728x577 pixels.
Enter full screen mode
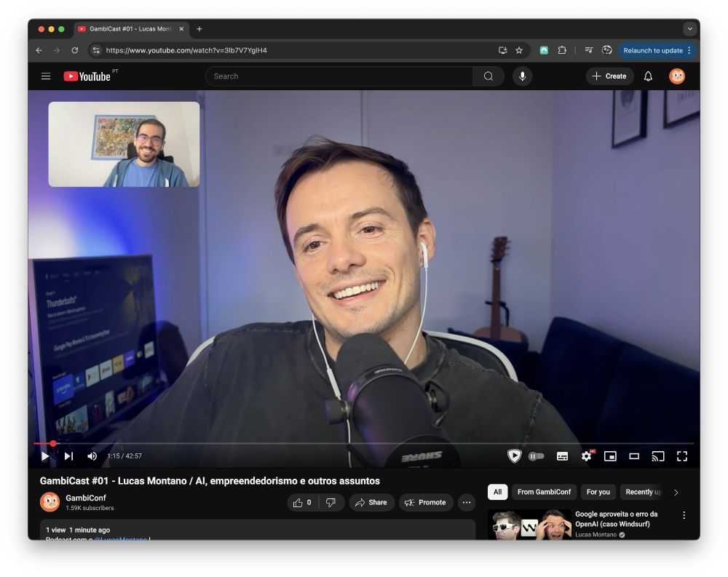[682, 456]
